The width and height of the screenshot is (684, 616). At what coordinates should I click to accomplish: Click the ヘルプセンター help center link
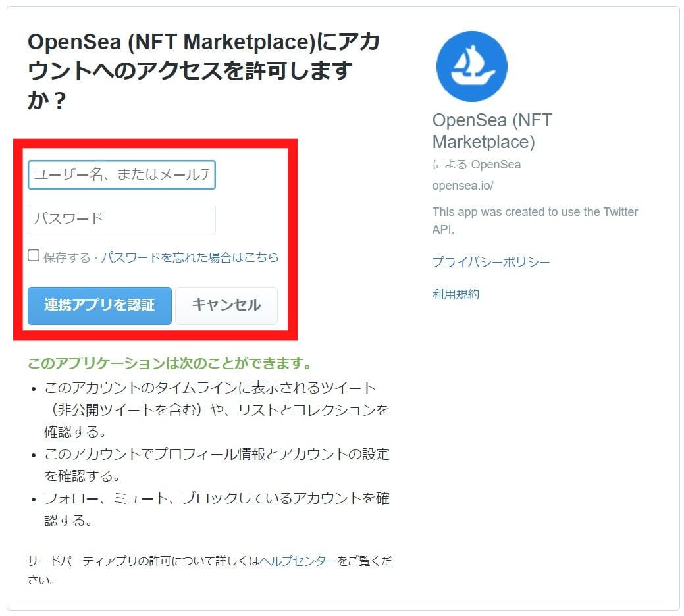tap(299, 559)
